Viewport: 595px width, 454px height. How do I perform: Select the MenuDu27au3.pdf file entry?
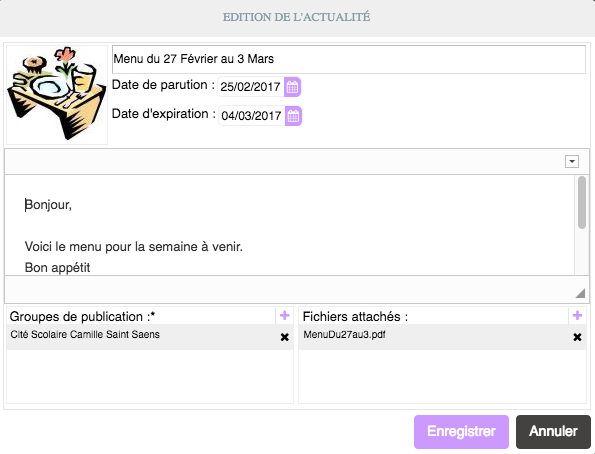coord(442,337)
